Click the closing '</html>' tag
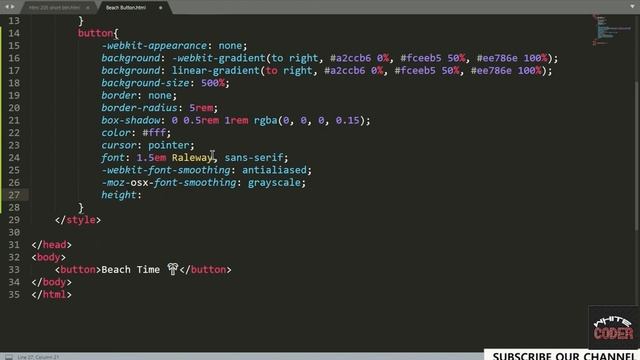 coord(51,295)
